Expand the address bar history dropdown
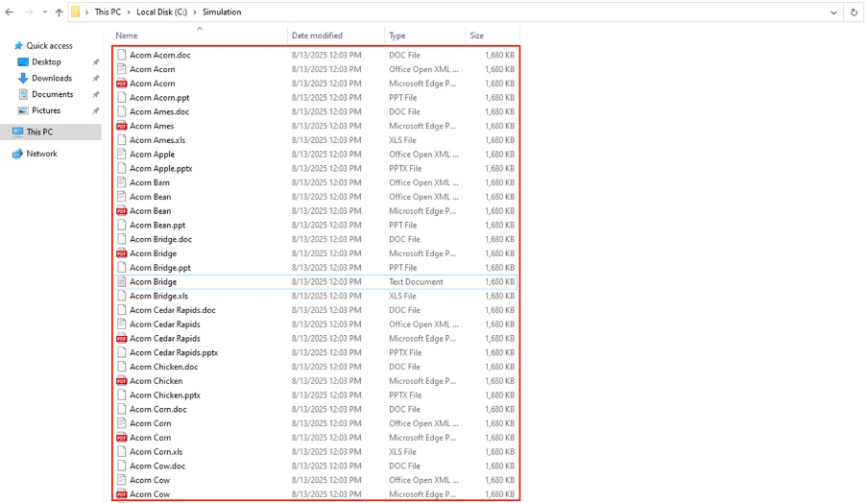The height and width of the screenshot is (503, 868). [x=833, y=12]
